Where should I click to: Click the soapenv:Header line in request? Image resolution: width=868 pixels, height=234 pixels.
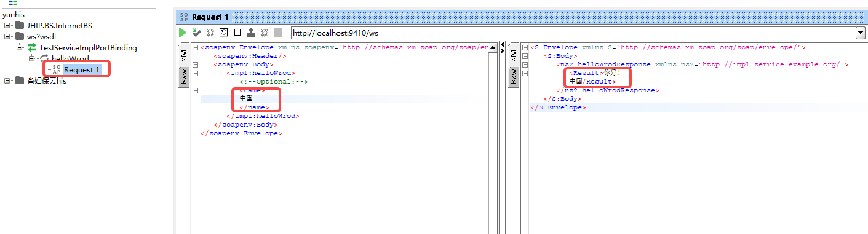tap(250, 56)
